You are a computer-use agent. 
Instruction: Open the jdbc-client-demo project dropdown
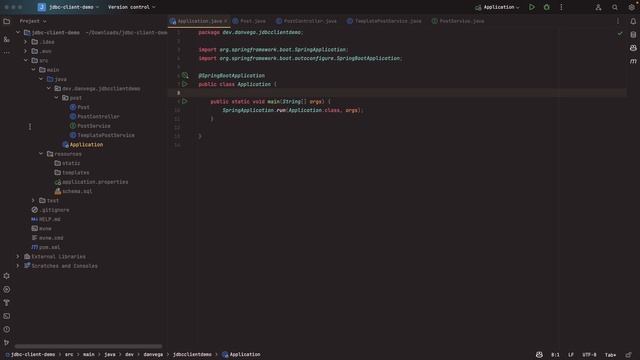coord(68,7)
